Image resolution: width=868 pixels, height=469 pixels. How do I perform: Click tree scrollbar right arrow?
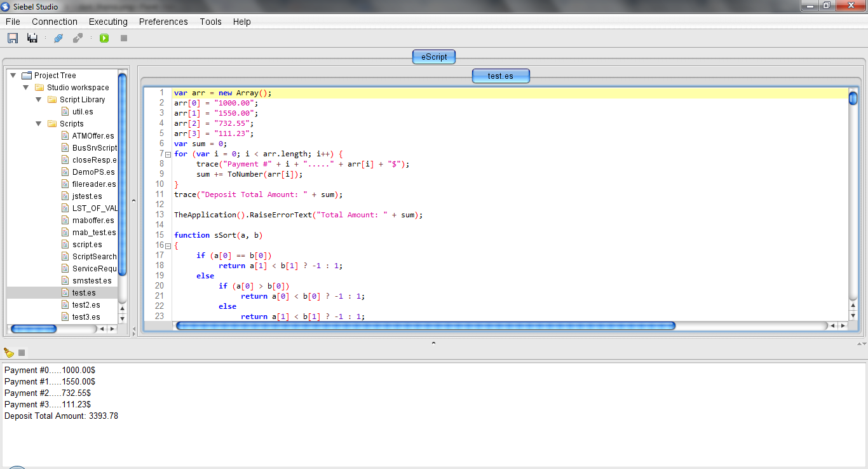point(112,329)
